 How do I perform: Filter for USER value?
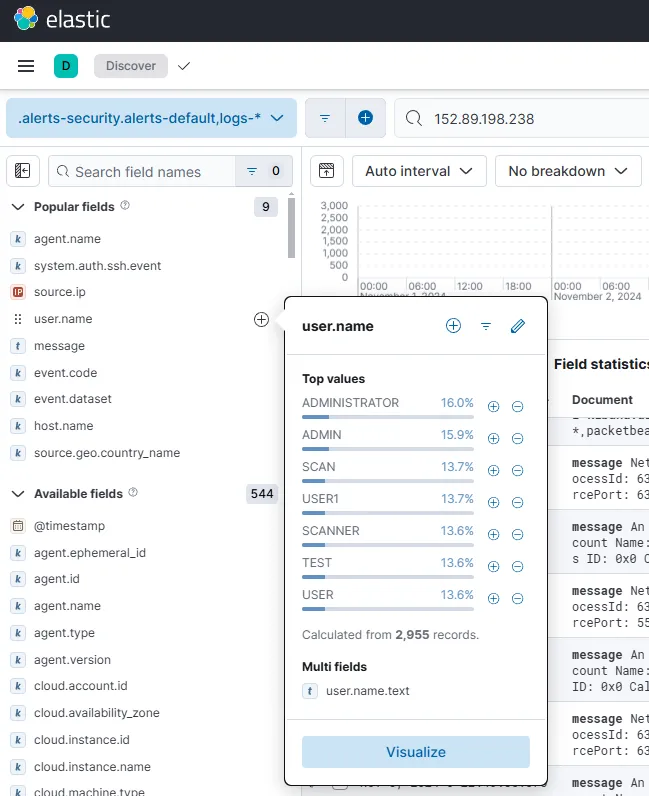[493, 598]
